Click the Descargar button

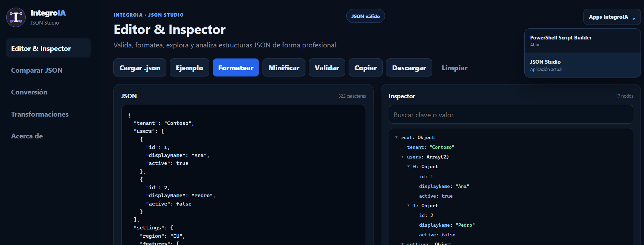click(x=409, y=67)
